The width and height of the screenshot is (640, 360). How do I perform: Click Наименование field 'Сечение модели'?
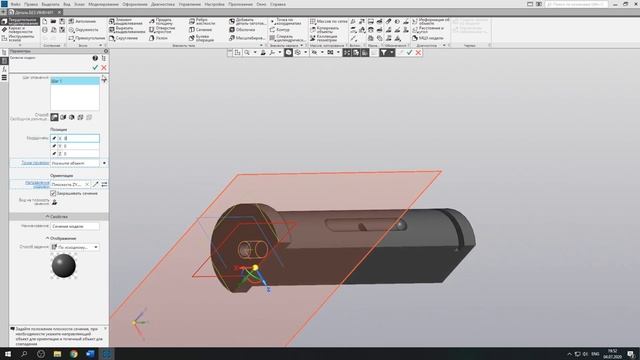(75, 226)
